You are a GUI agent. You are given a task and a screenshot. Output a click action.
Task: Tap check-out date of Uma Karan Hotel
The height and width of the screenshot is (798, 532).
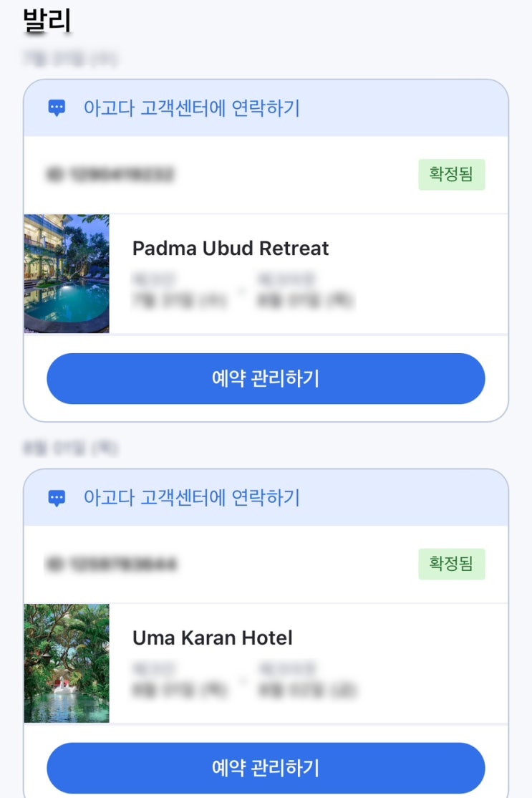(307, 690)
